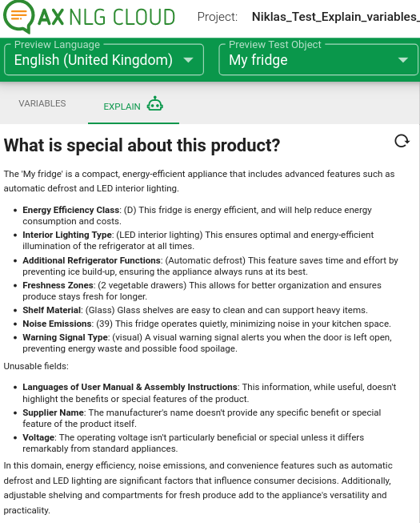Click the refresh explanation icon
The image size is (420, 523).
coord(402,141)
